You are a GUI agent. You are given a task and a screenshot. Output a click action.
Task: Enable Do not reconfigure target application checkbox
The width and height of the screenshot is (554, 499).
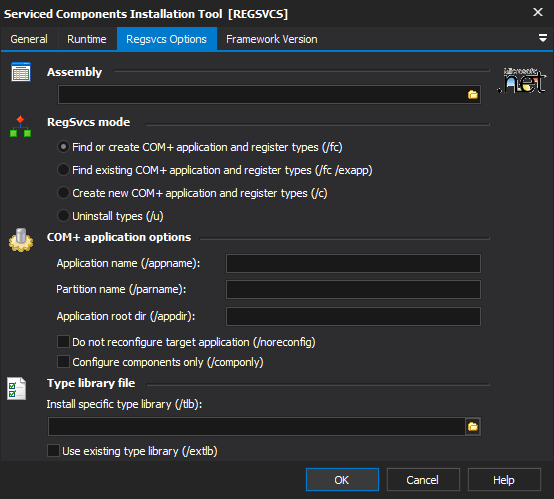[x=187, y=342]
